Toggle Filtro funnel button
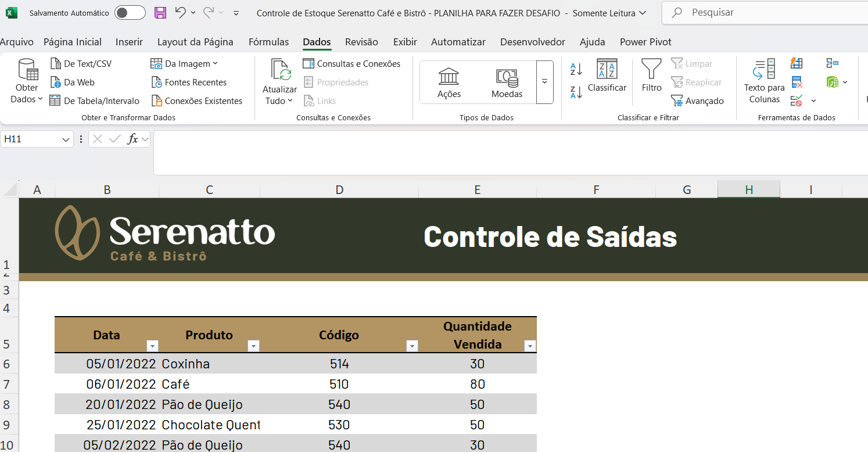The width and height of the screenshot is (868, 452). [651, 76]
